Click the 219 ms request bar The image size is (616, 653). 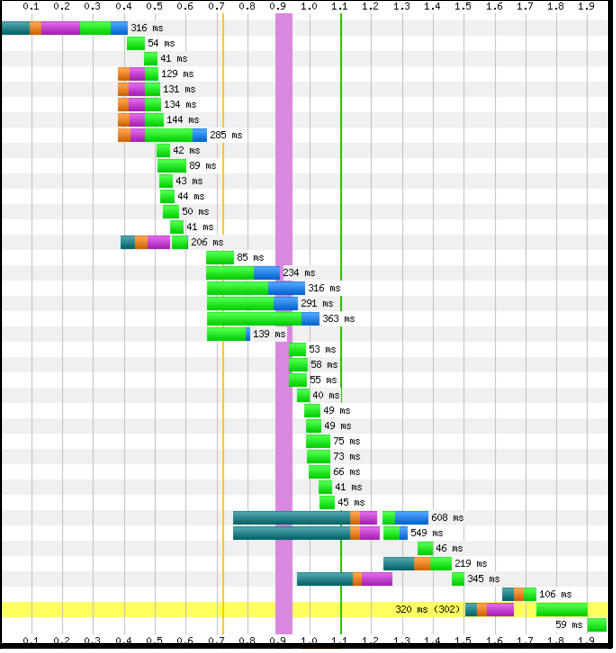417,564
